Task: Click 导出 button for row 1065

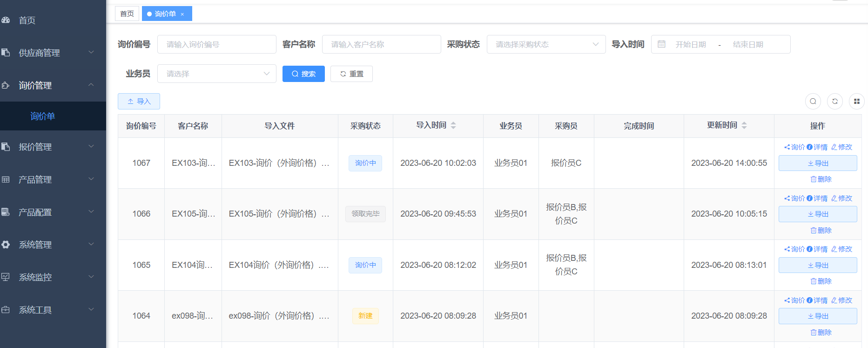Action: (818, 265)
